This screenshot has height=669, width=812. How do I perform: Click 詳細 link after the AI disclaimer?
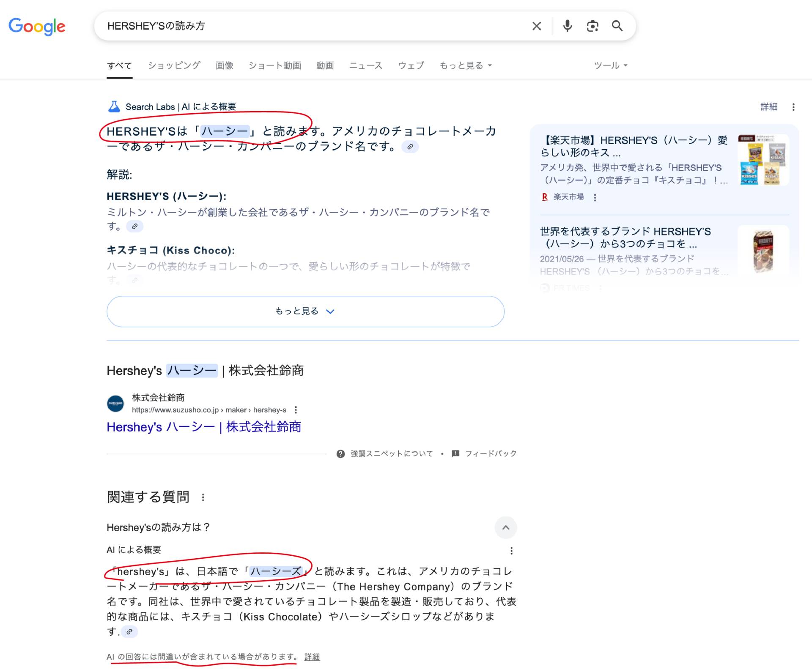312,657
